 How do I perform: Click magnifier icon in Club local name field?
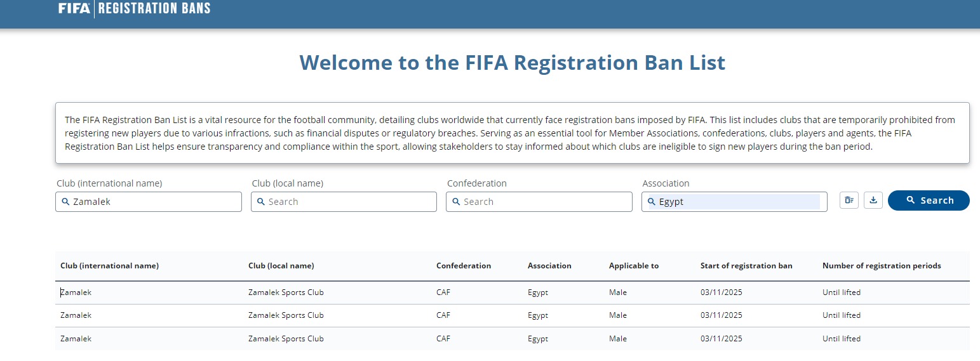260,202
